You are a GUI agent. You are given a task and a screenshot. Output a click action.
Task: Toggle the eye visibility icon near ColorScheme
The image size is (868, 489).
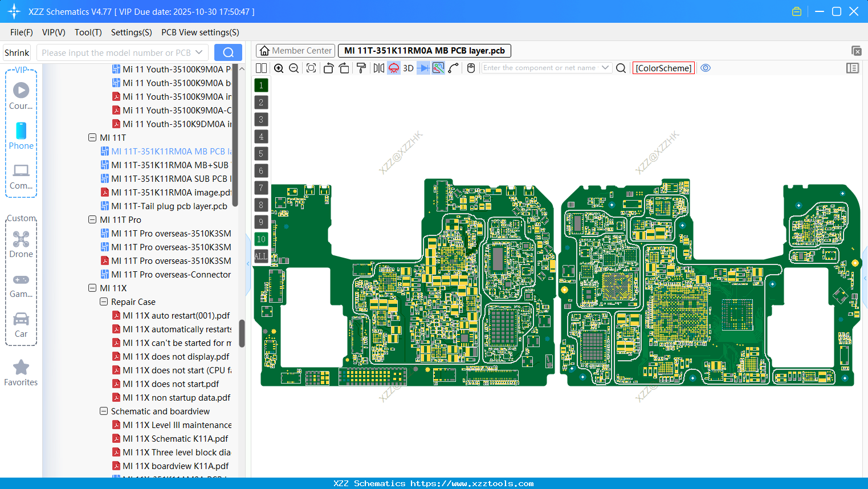point(706,68)
